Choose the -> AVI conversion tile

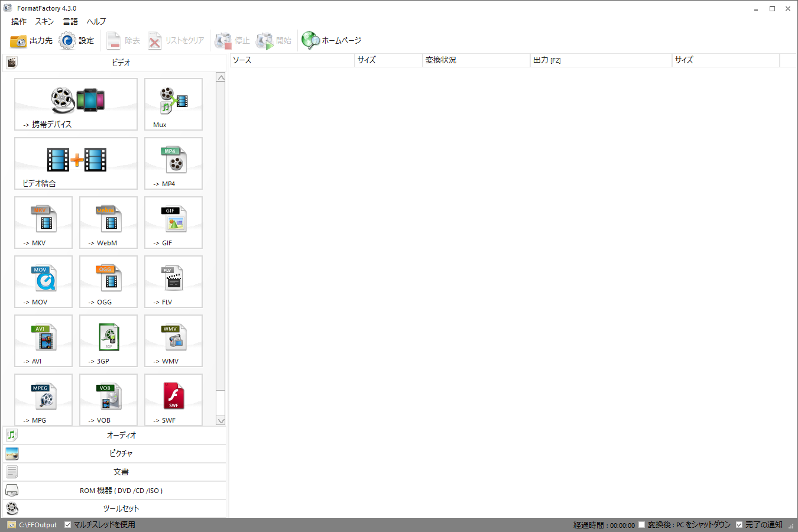(x=43, y=340)
